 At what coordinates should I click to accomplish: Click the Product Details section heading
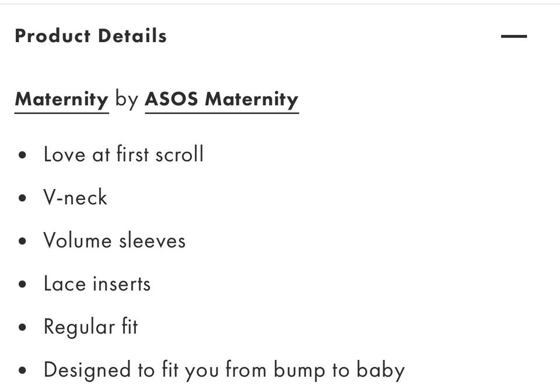tap(91, 36)
